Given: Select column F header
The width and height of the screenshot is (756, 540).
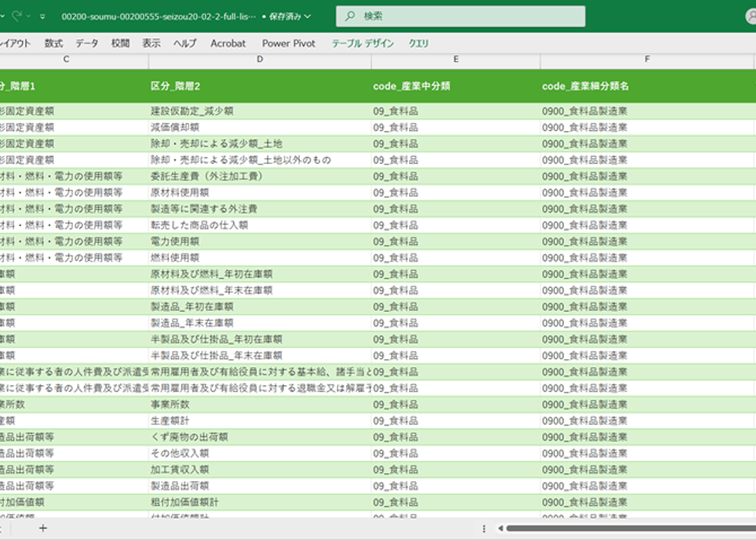Looking at the screenshot, I should [x=647, y=59].
